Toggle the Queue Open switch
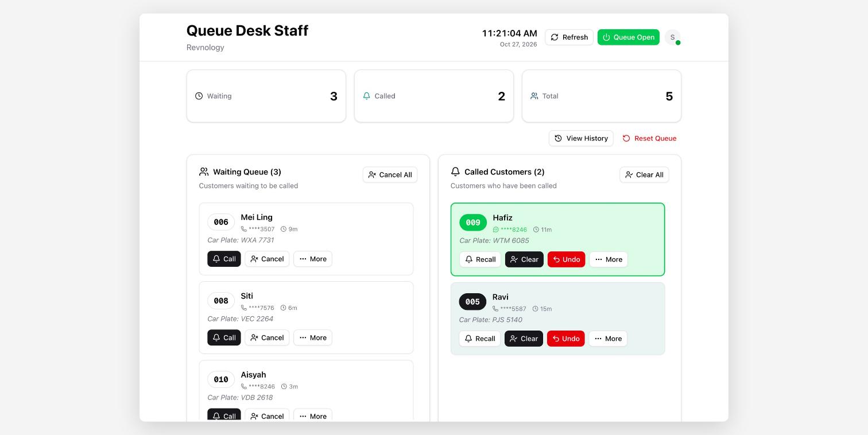This screenshot has width=868, height=435. (628, 37)
